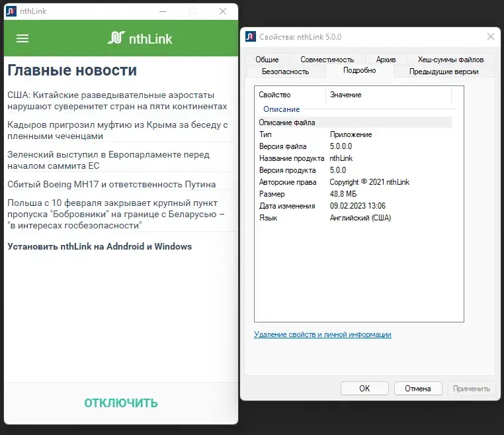Click the icon in Properties dialog title bar
Image resolution: width=504 pixels, height=435 pixels.
tap(251, 36)
